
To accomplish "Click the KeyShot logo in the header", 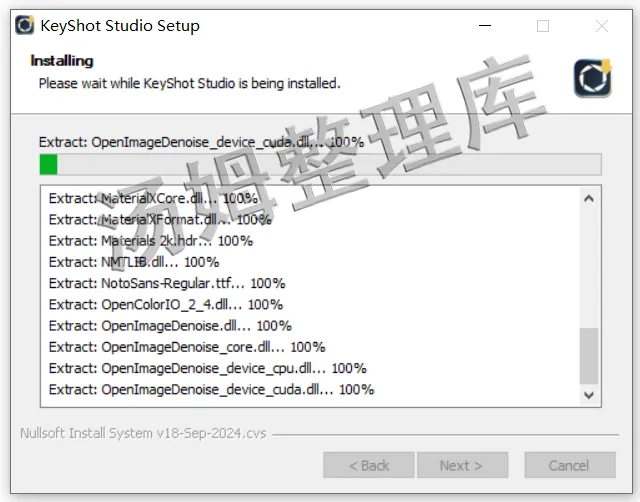I will point(593,78).
